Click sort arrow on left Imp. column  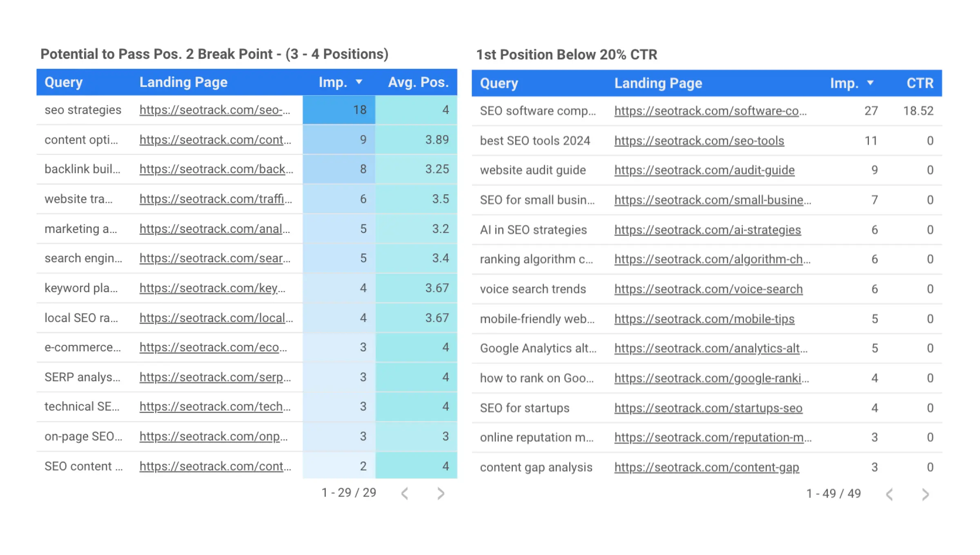pyautogui.click(x=359, y=82)
